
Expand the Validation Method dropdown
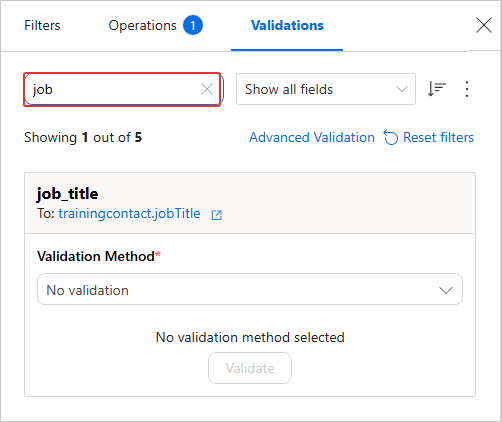tap(250, 289)
